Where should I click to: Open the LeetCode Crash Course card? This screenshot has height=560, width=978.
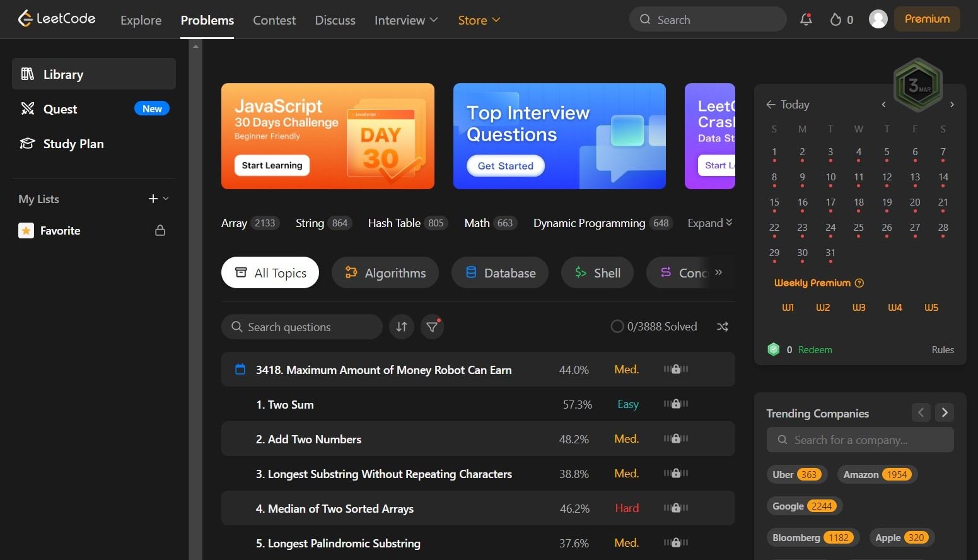[710, 136]
